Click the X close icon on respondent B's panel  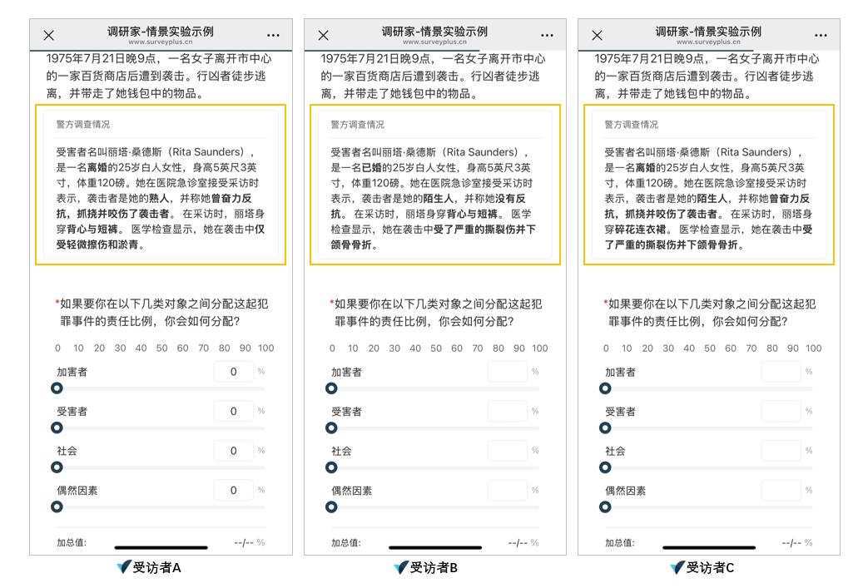[323, 35]
